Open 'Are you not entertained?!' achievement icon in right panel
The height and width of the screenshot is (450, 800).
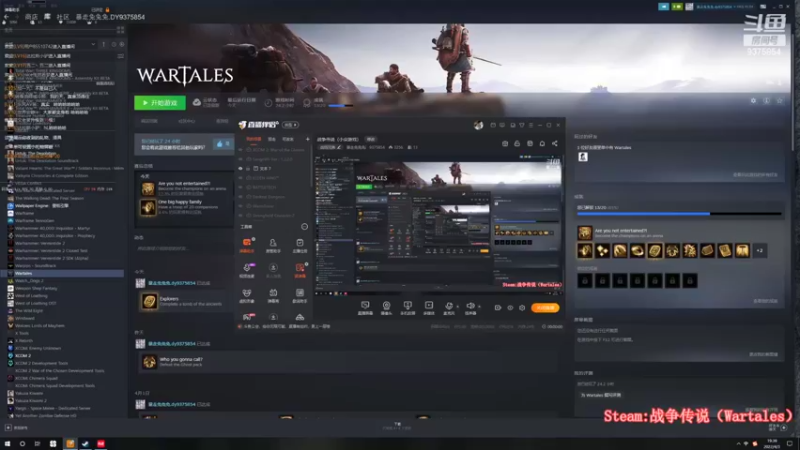tap(585, 233)
